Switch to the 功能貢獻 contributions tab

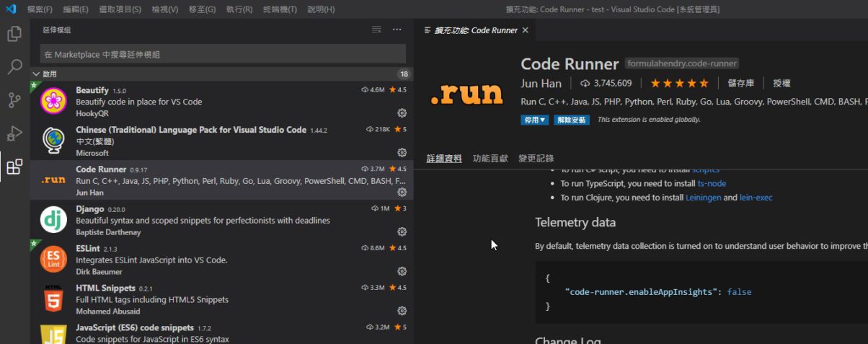click(490, 159)
